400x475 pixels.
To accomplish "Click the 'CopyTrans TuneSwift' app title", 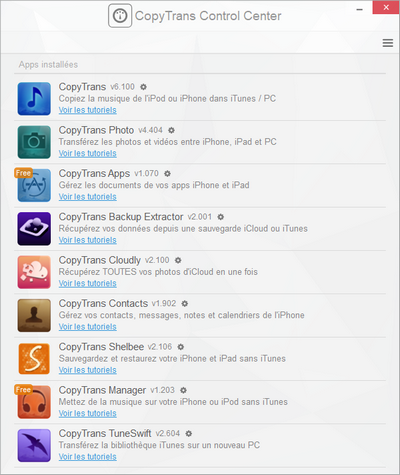I will point(105,434).
